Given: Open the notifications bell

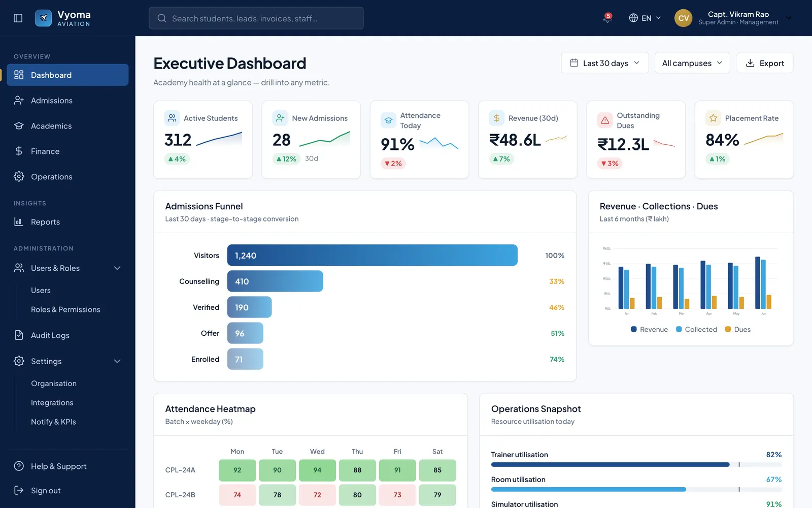Looking at the screenshot, I should point(607,18).
